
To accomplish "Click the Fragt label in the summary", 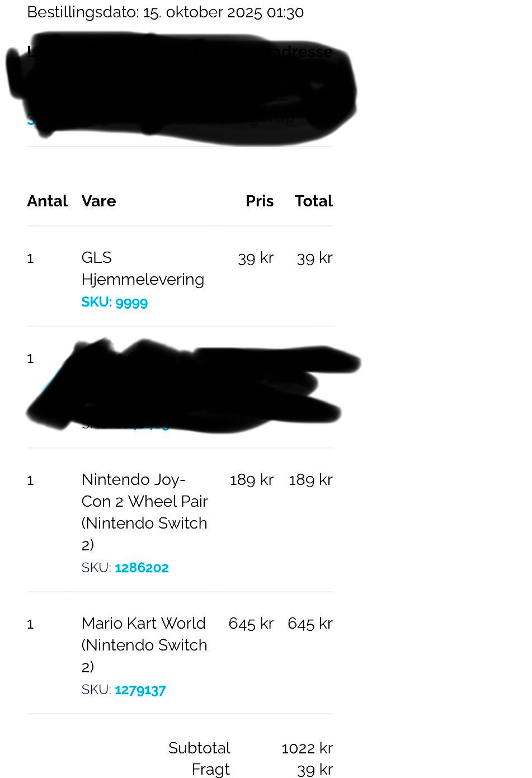I will pyautogui.click(x=210, y=770).
